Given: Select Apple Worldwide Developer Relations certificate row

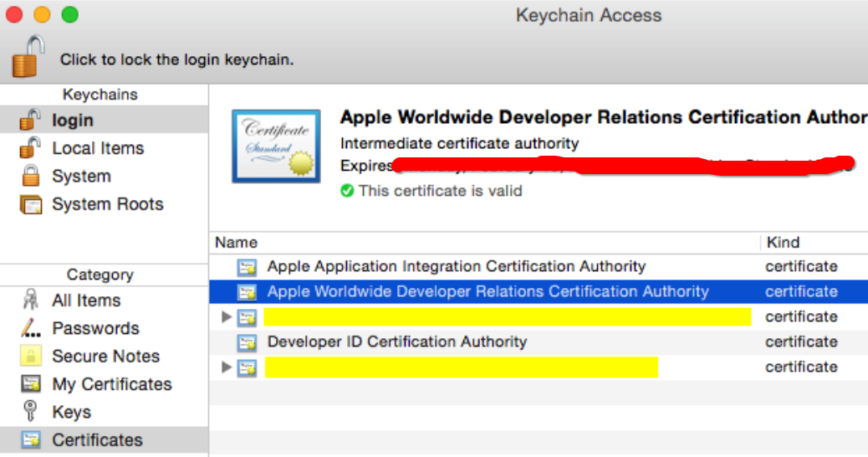Looking at the screenshot, I should tap(488, 291).
